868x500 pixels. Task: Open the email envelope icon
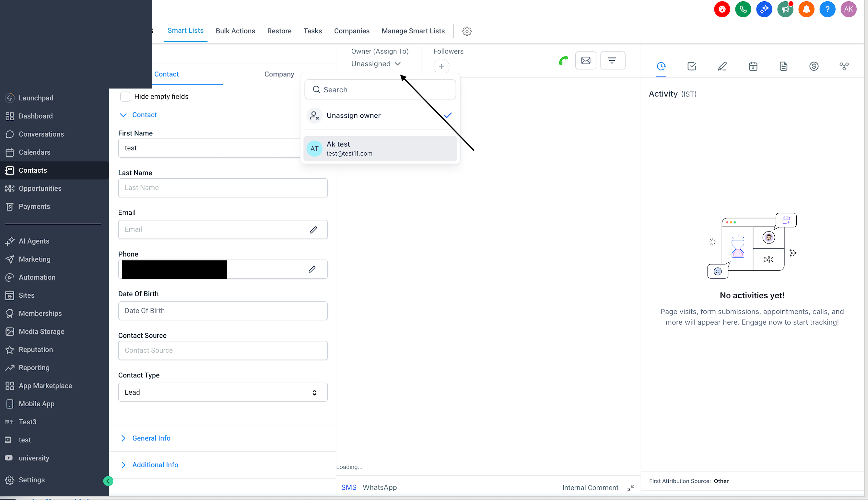(x=586, y=60)
